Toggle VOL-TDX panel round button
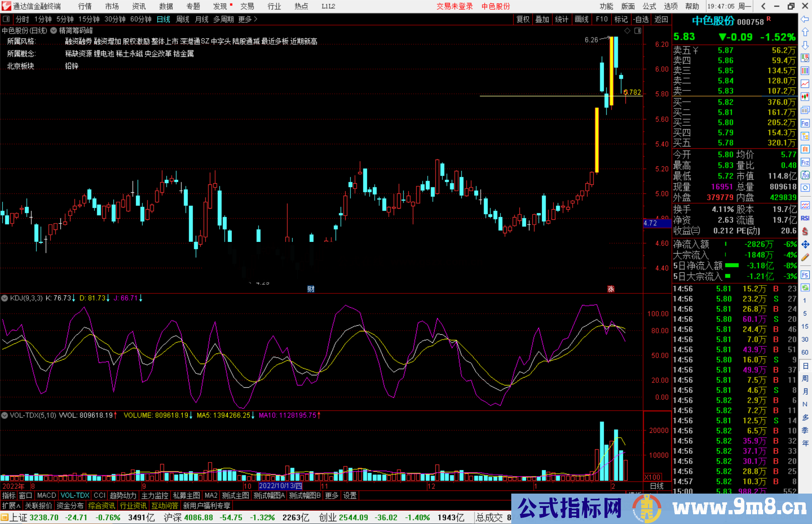 point(5,415)
